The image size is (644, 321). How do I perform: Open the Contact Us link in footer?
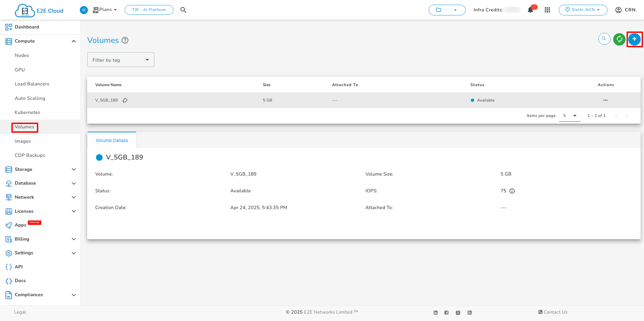[x=553, y=312]
